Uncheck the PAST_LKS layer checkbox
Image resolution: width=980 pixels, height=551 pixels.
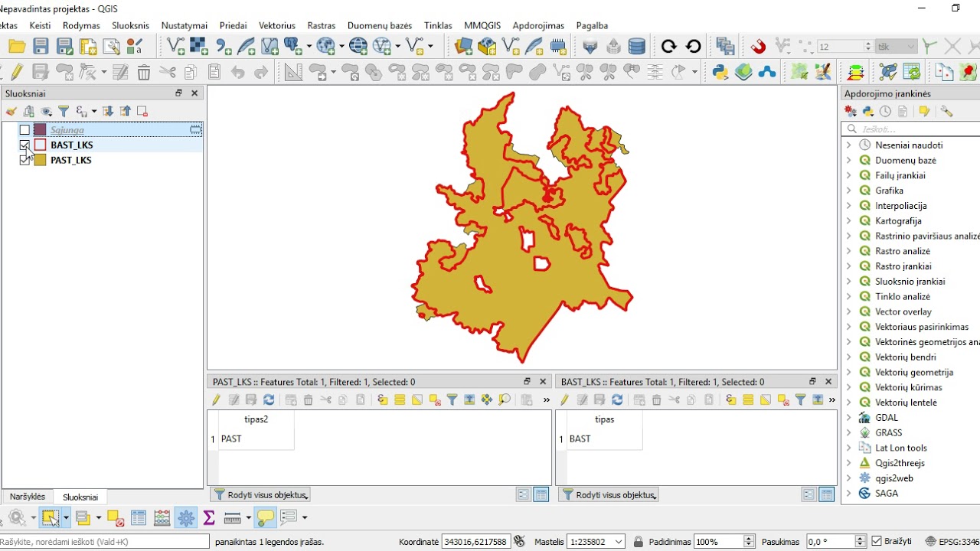point(24,160)
